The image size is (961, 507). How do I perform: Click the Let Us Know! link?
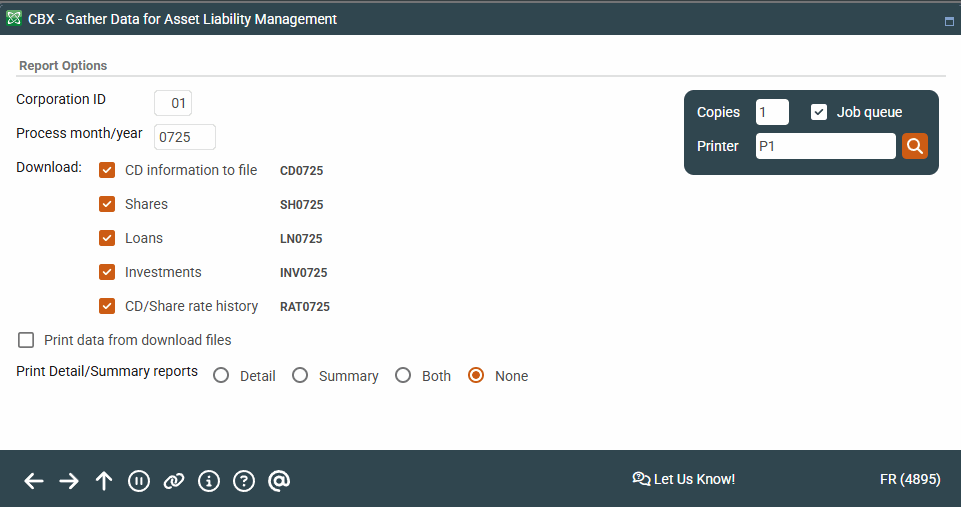[x=684, y=479]
